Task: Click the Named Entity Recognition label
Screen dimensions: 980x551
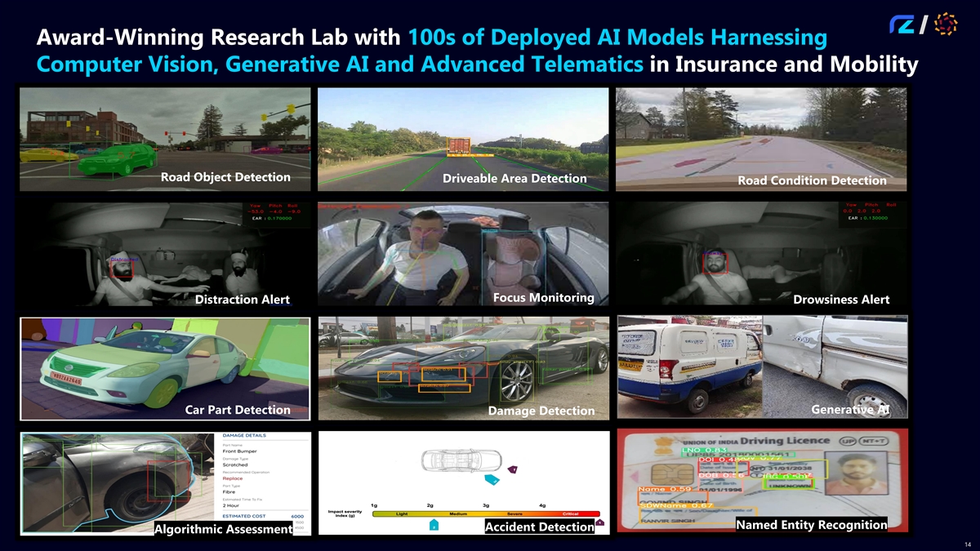Action: coord(811,525)
